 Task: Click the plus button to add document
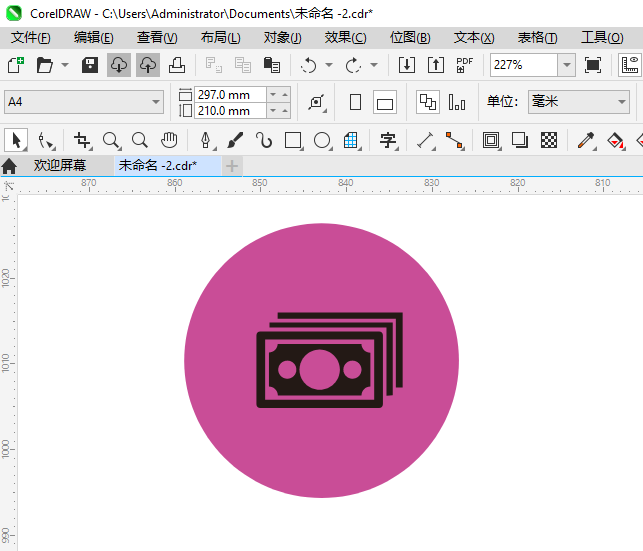pos(232,166)
